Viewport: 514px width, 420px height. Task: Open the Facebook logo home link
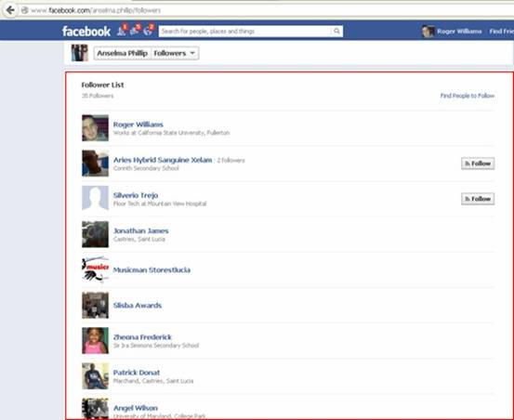pos(86,32)
